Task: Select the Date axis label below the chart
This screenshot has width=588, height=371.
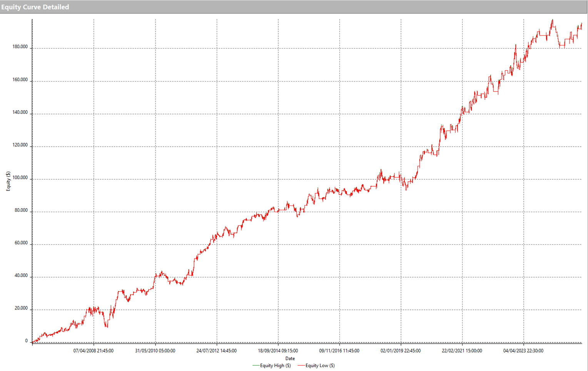Action: coord(290,358)
